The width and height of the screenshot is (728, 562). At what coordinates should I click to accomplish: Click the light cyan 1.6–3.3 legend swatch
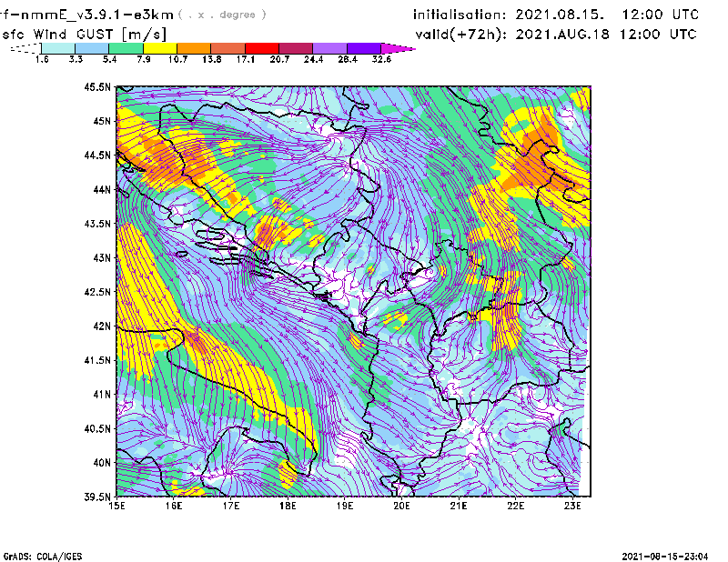[58, 48]
